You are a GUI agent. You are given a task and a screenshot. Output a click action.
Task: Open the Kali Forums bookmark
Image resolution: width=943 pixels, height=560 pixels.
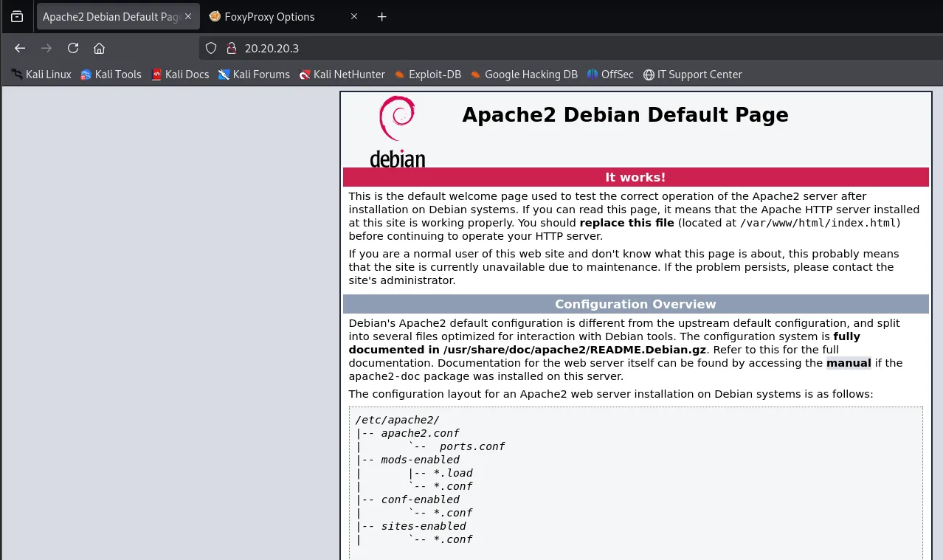pyautogui.click(x=254, y=75)
